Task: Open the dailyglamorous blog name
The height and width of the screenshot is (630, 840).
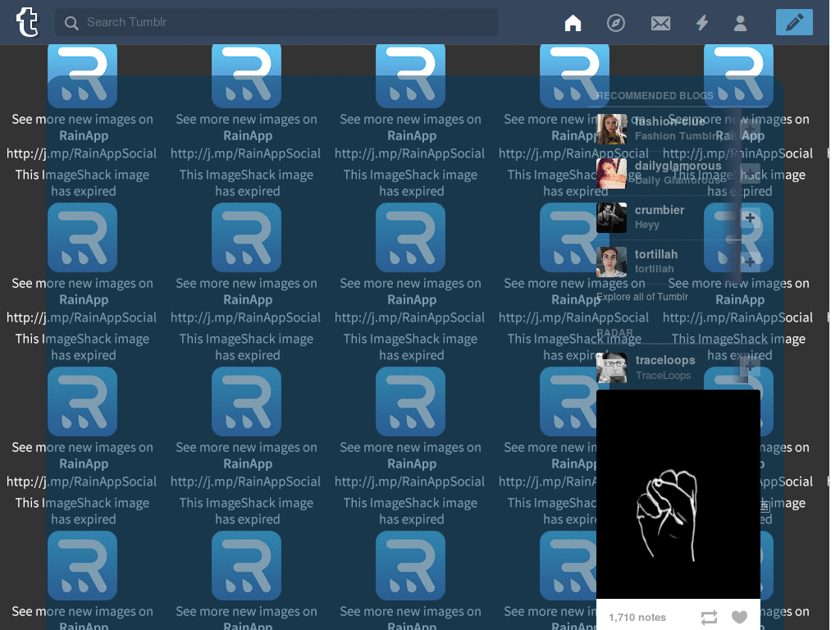Action: click(x=678, y=166)
